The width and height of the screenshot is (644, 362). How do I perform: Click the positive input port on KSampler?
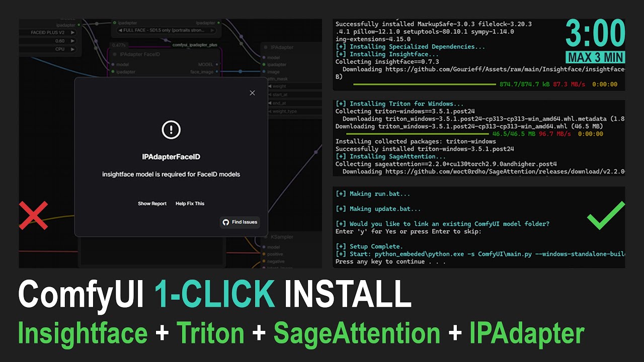pyautogui.click(x=265, y=254)
